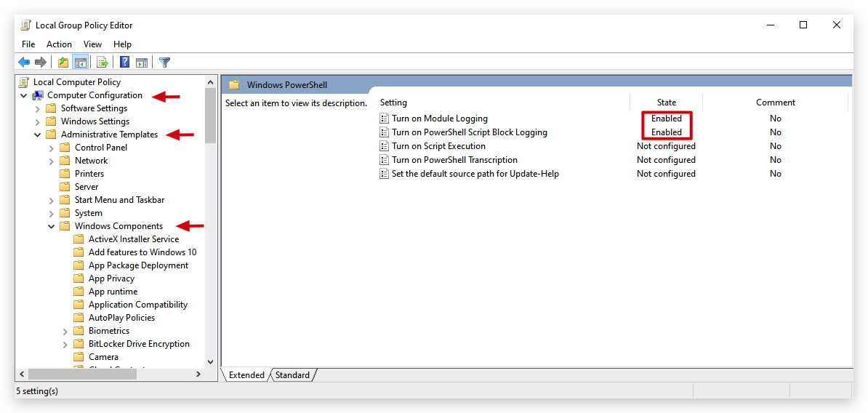Expand the BitLocker Drive Encryption node
Viewport: 868px width, 413px height.
click(65, 345)
